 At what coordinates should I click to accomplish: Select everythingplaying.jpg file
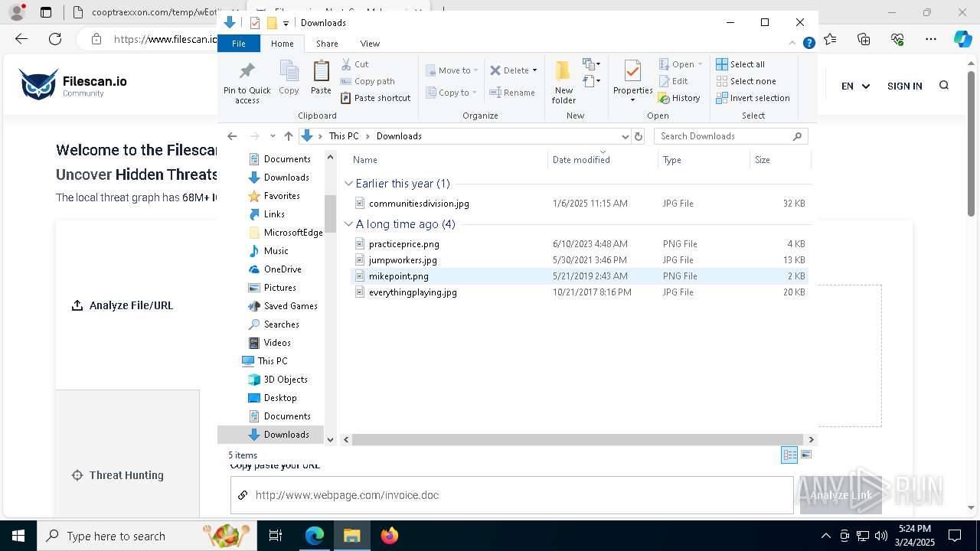pos(413,292)
